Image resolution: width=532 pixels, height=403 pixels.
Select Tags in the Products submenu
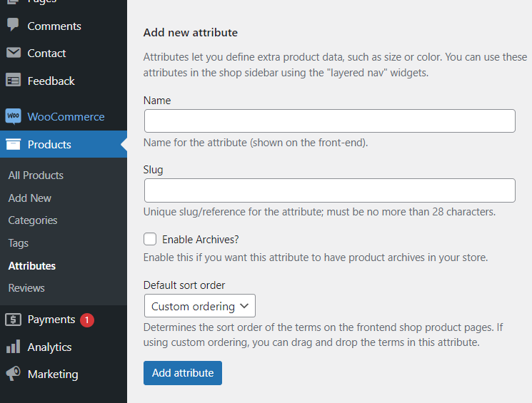click(x=19, y=243)
